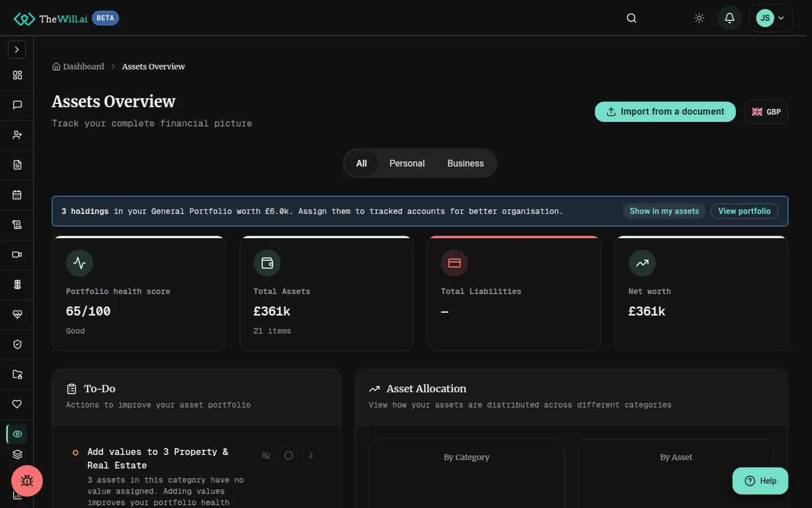Screen dimensions: 812x508
Task: Open the GBP currency selector
Action: (766, 112)
